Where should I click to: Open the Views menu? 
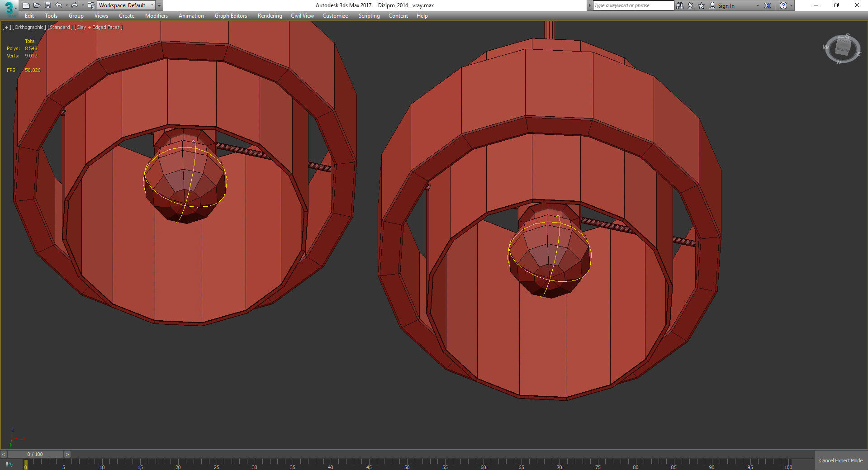coord(101,16)
